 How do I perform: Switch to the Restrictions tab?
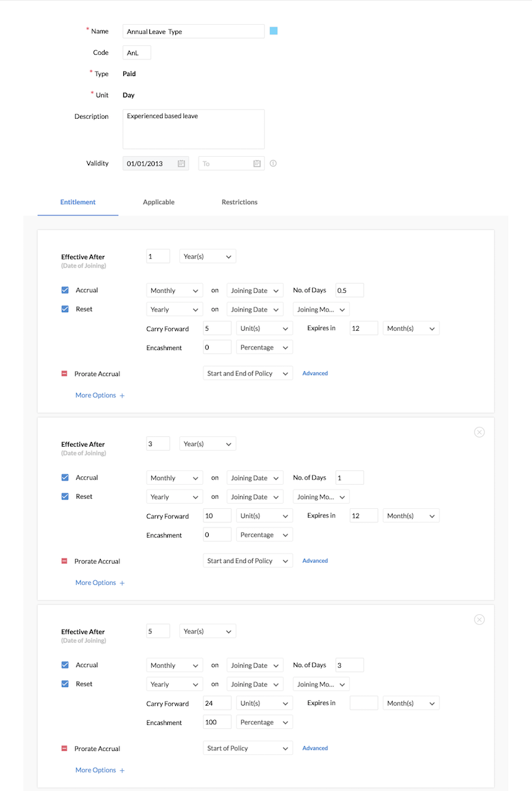[x=239, y=202]
